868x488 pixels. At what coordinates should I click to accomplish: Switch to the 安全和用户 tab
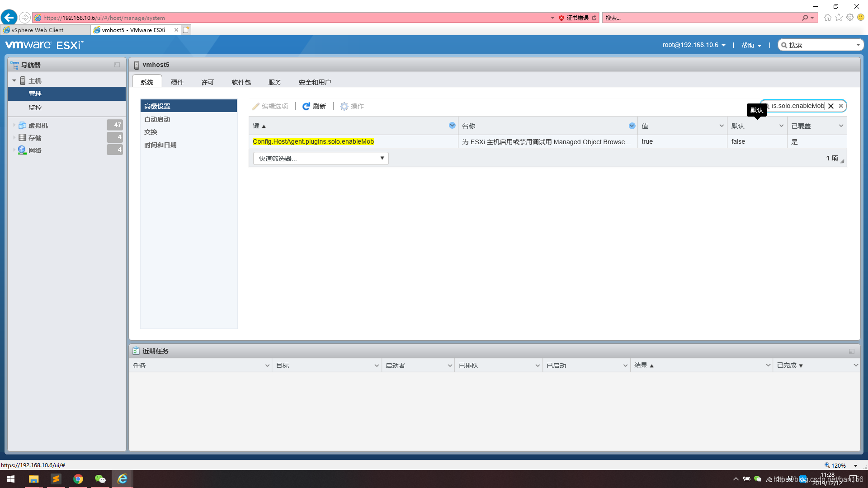pyautogui.click(x=315, y=82)
